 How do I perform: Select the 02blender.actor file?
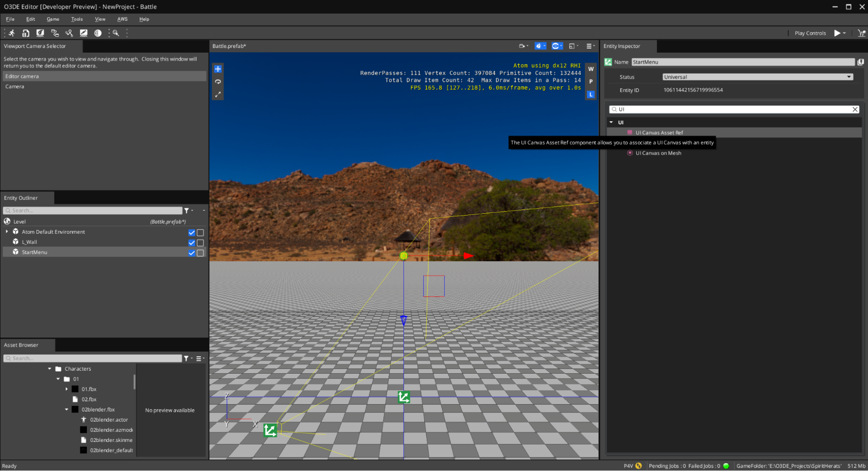click(109, 420)
